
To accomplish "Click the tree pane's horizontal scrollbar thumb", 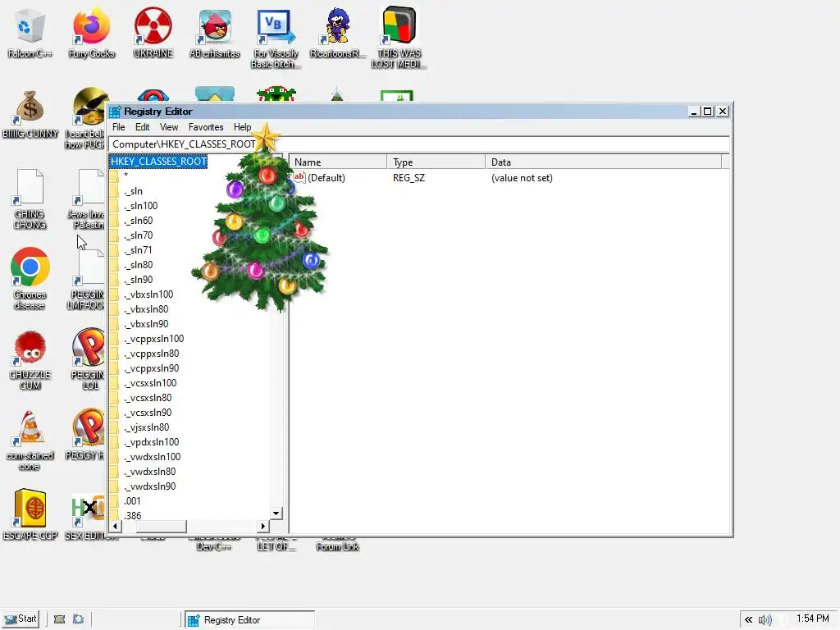I will tap(162, 526).
